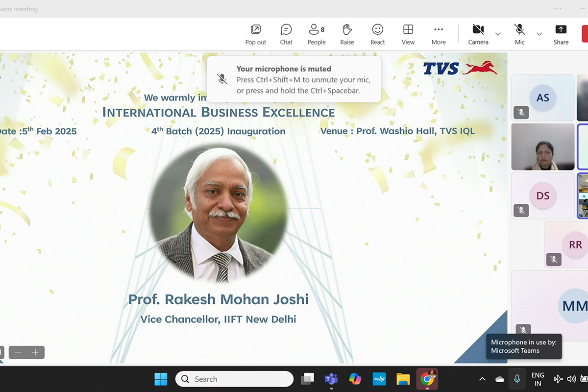This screenshot has width=588, height=392.
Task: Zoom out the shared content with minus
Action: (18, 352)
